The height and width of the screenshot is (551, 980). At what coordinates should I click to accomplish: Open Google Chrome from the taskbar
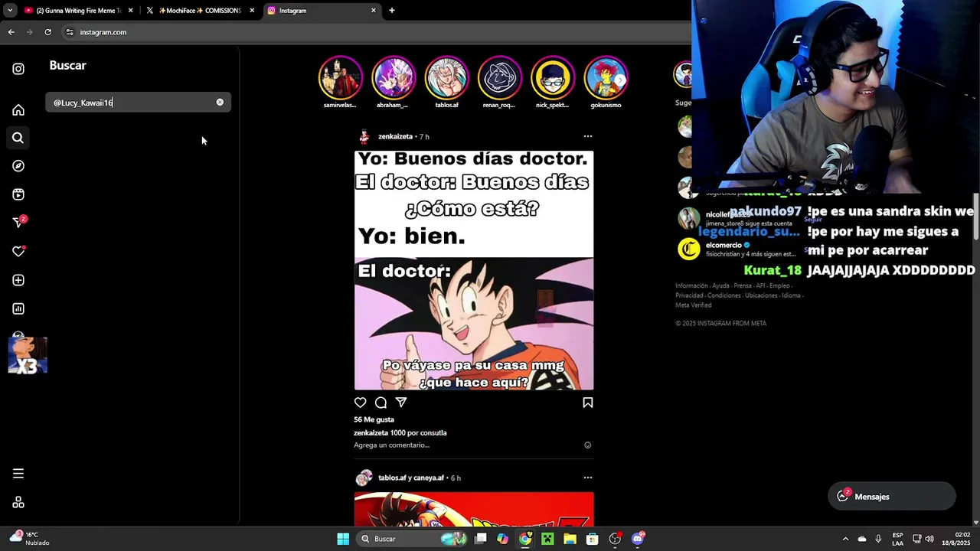(525, 539)
